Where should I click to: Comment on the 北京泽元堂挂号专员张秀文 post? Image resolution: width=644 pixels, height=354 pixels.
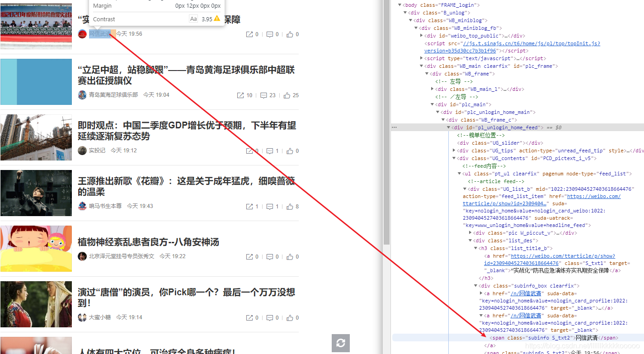tap(270, 257)
